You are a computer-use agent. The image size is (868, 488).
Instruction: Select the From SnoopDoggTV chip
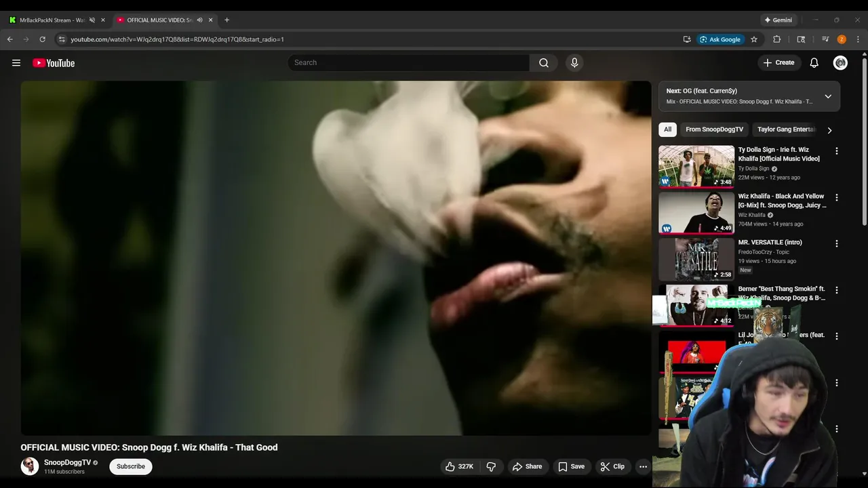pyautogui.click(x=714, y=129)
